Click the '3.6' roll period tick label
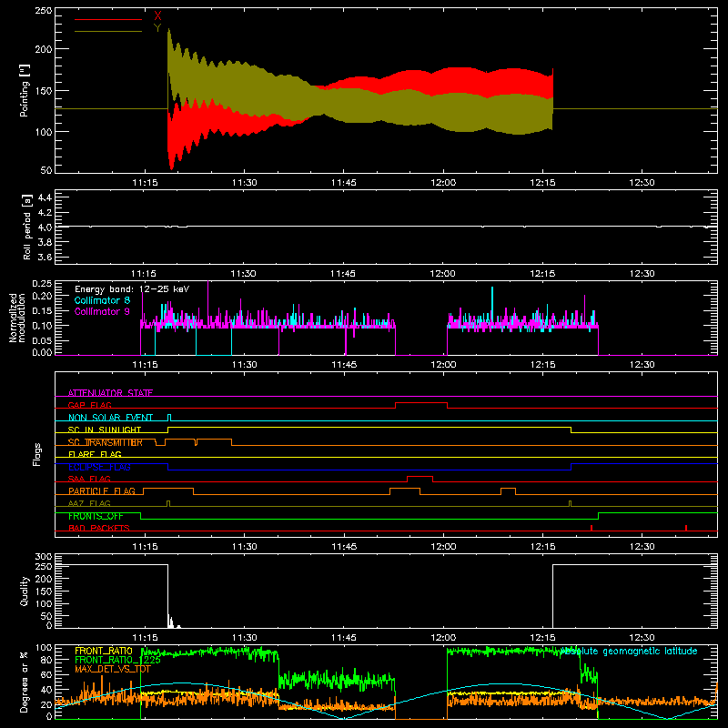 [45, 257]
